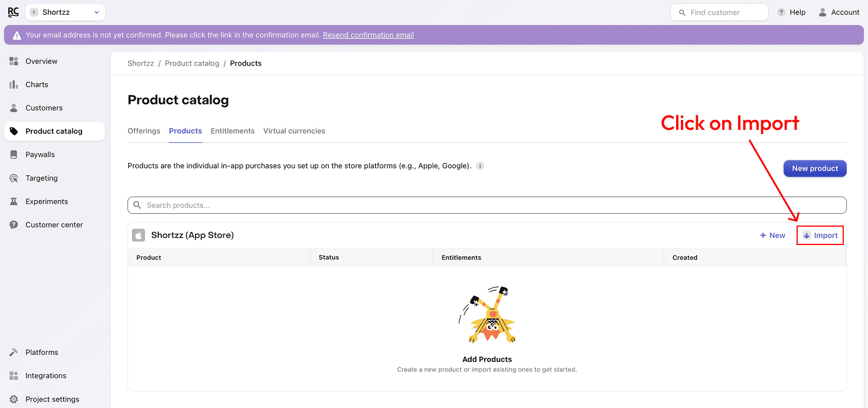Click the Customer center question icon
The width and height of the screenshot is (868, 408).
pos(14,225)
